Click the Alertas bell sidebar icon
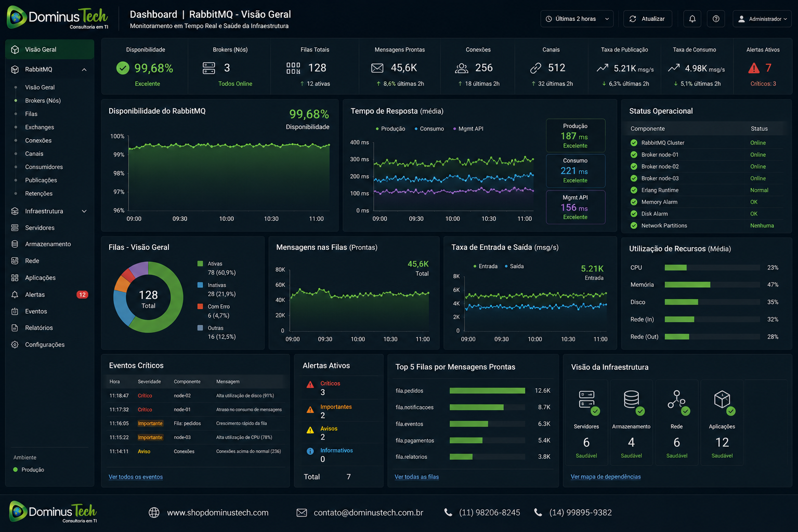This screenshot has width=798, height=532. (15, 295)
